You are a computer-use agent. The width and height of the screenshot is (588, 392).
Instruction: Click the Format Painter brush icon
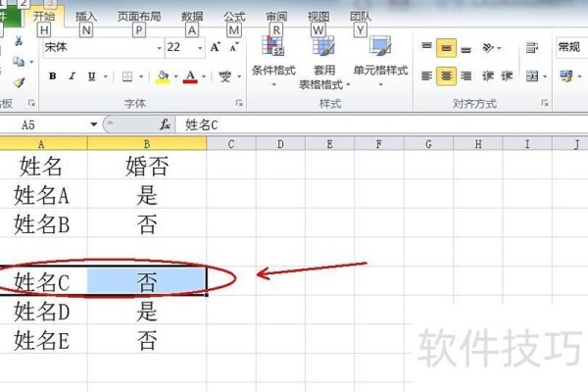tap(19, 82)
